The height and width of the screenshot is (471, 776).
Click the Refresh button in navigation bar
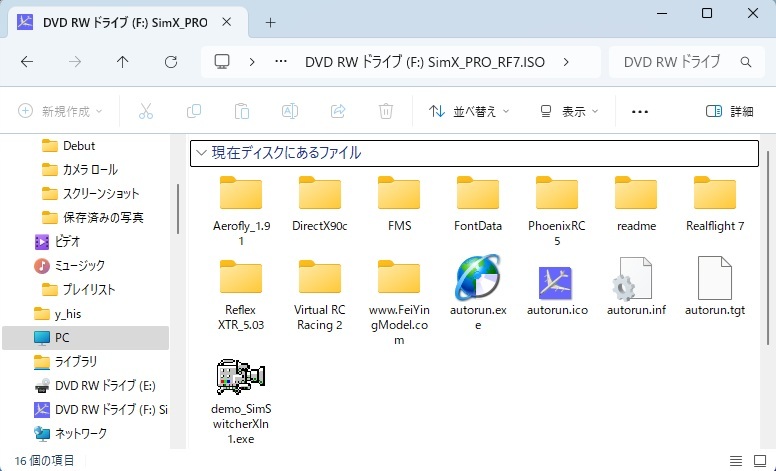point(171,62)
